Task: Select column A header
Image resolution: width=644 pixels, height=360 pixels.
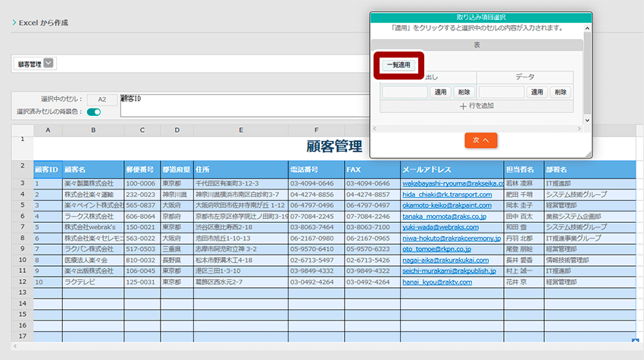Action: click(x=48, y=130)
